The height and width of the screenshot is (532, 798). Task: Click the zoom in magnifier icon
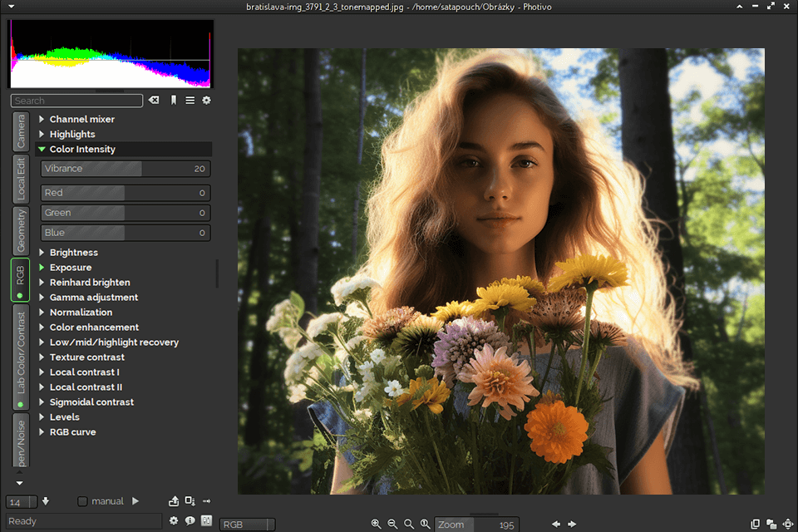tap(376, 524)
